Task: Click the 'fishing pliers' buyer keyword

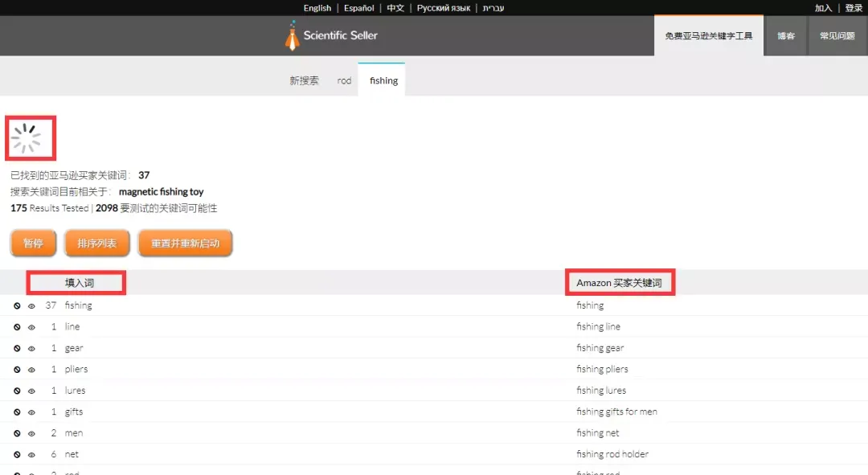Action: point(602,369)
